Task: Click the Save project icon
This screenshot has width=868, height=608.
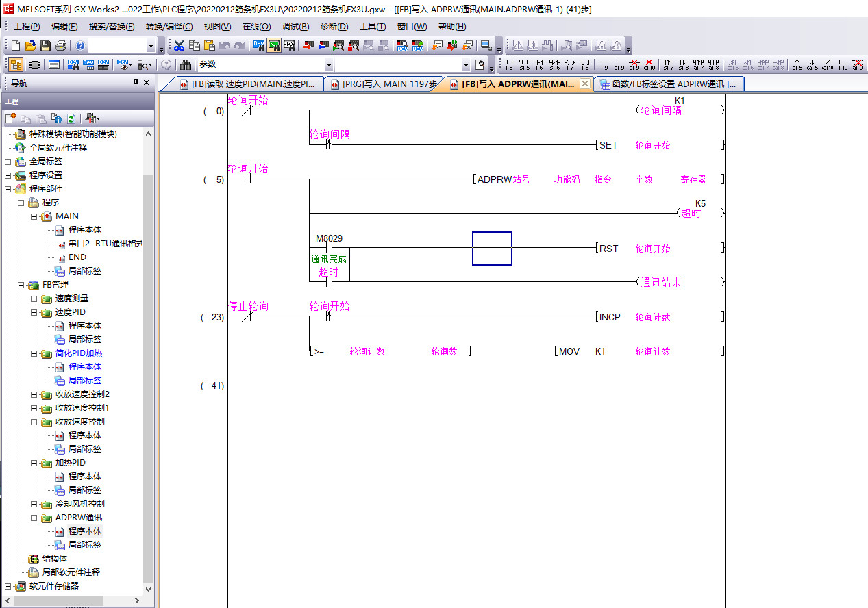Action: pyautogui.click(x=45, y=46)
